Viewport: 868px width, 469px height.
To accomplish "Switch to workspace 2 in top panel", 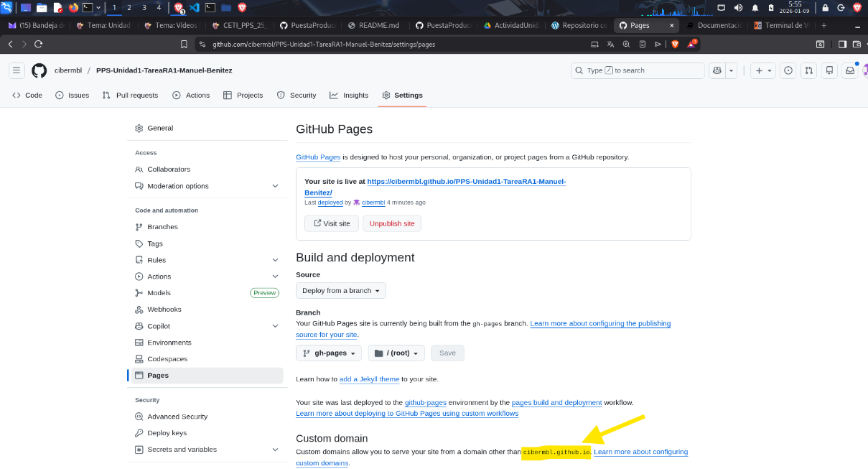I will [129, 8].
